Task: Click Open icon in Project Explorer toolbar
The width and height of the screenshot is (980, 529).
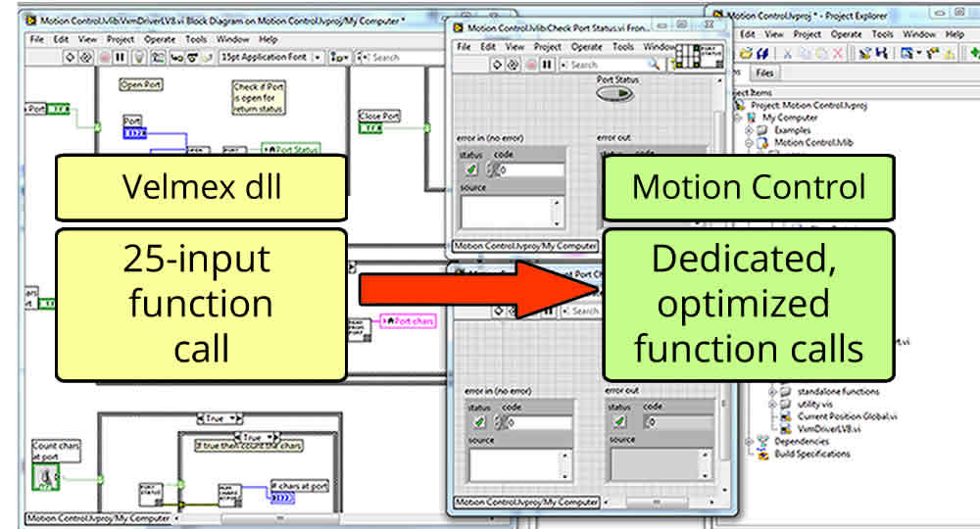Action: tap(746, 54)
